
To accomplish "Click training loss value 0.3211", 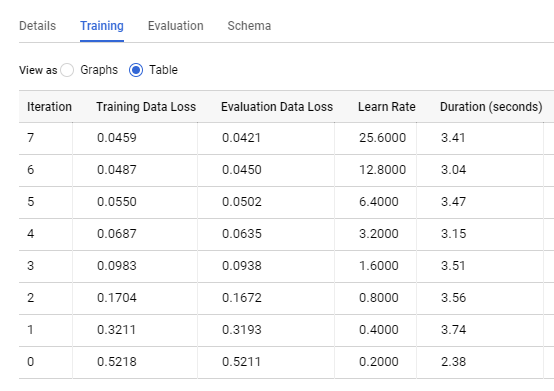I will 117,330.
